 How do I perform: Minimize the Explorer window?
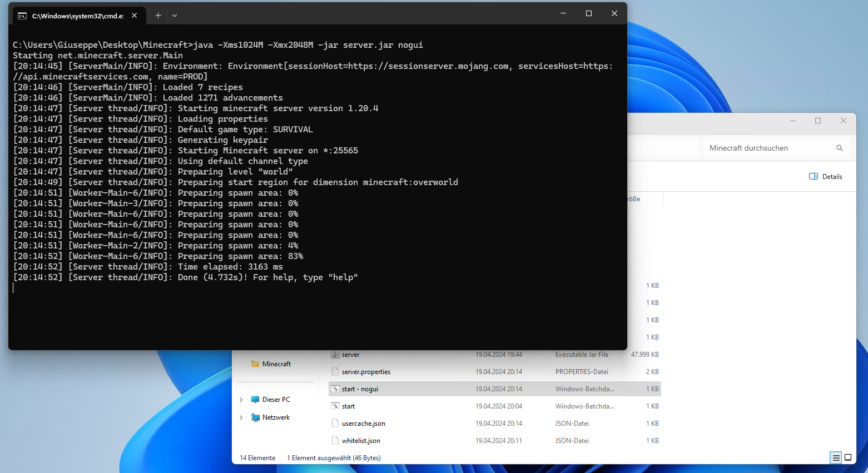coord(793,121)
